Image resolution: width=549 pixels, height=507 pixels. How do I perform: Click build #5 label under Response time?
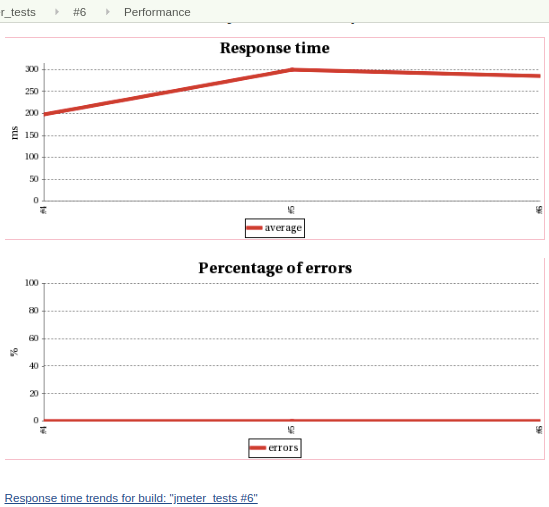click(x=291, y=210)
